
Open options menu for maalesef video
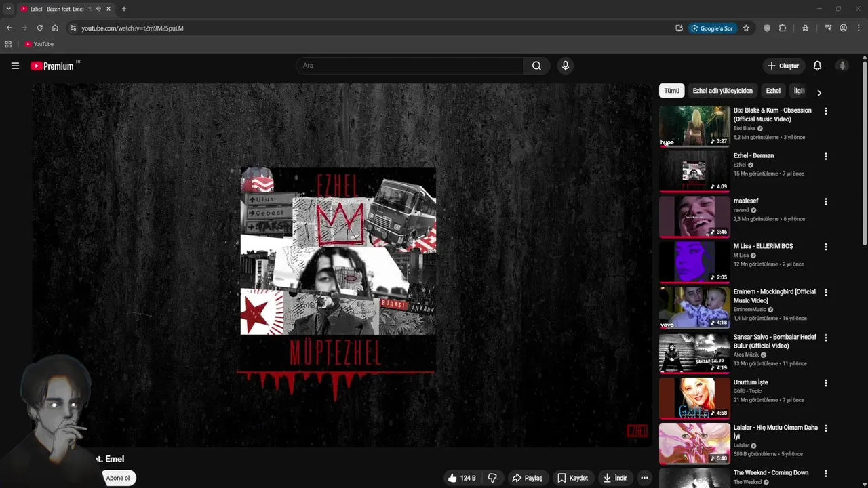(x=825, y=202)
